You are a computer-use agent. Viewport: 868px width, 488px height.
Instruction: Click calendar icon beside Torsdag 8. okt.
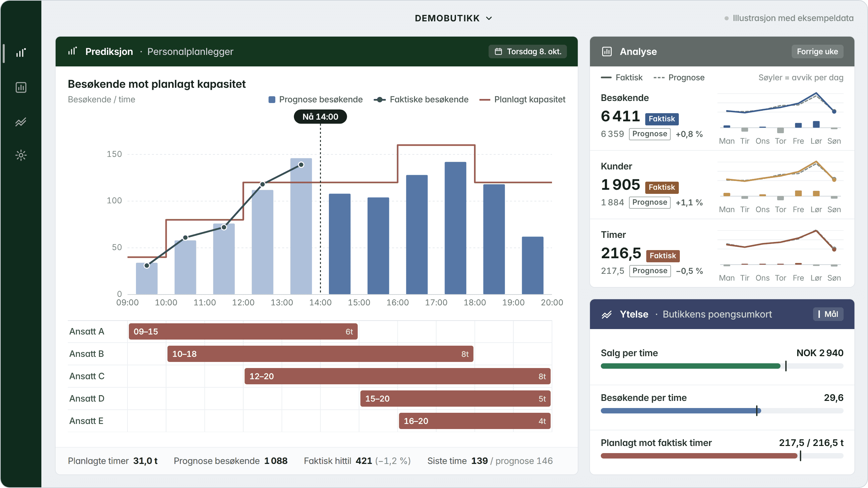[x=498, y=52]
